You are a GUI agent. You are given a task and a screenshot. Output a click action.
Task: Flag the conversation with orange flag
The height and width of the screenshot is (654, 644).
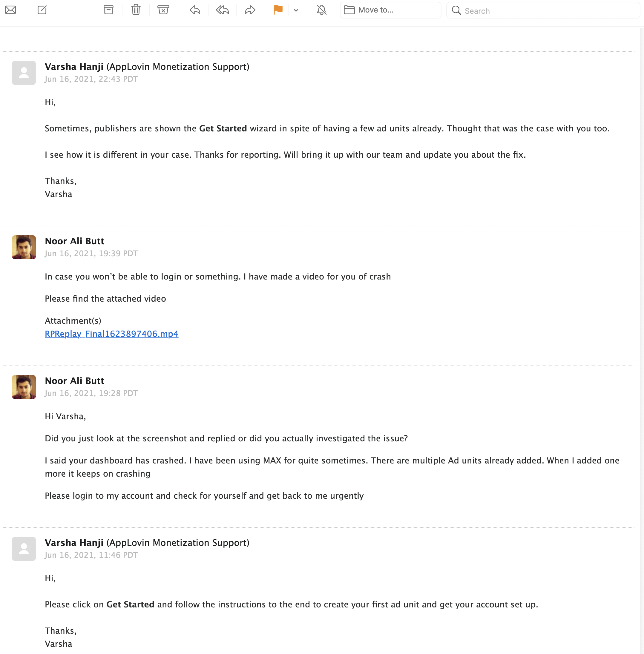277,10
